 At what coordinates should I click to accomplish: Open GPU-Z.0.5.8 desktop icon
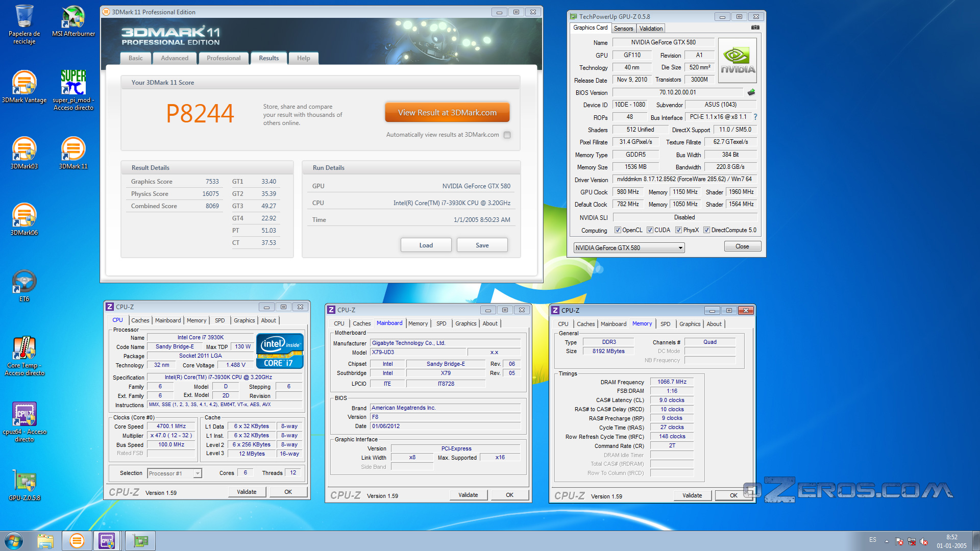click(24, 485)
